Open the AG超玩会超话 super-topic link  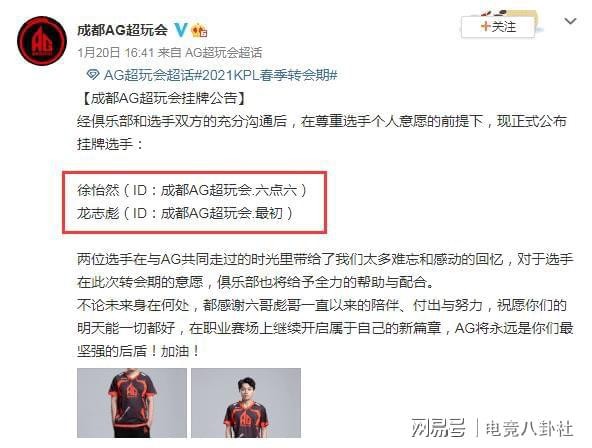(x=149, y=75)
